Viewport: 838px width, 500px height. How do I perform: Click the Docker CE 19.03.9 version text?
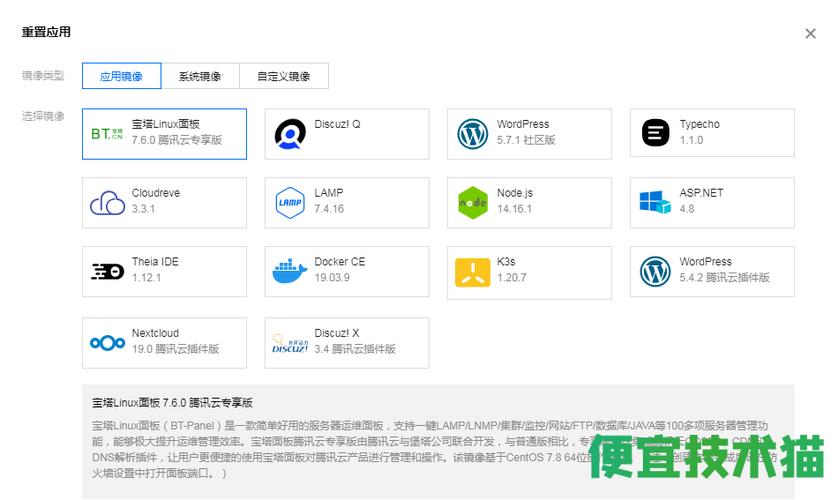[332, 278]
